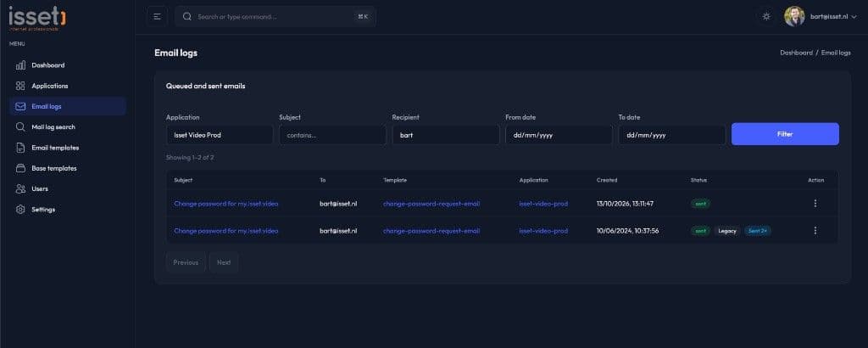Click the Users people icon
This screenshot has height=348, width=868.
20,189
